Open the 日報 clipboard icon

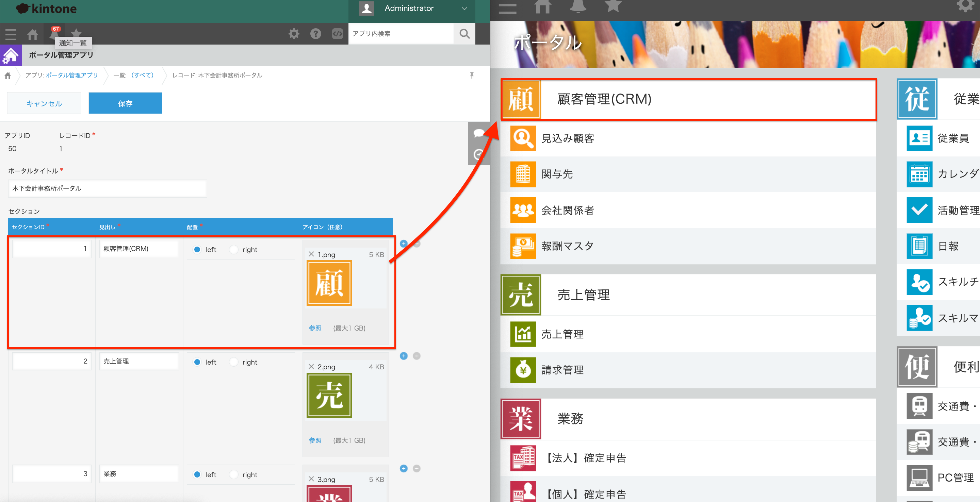tap(919, 246)
